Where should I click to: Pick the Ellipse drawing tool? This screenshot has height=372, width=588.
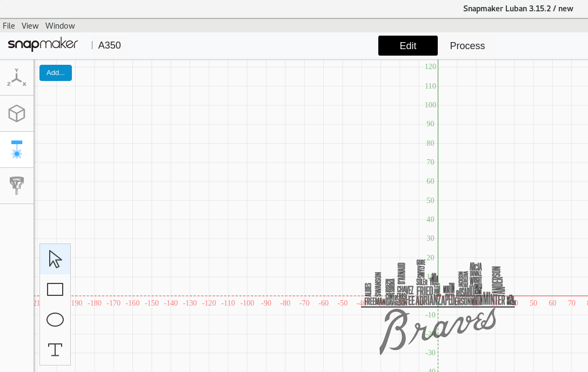click(55, 320)
